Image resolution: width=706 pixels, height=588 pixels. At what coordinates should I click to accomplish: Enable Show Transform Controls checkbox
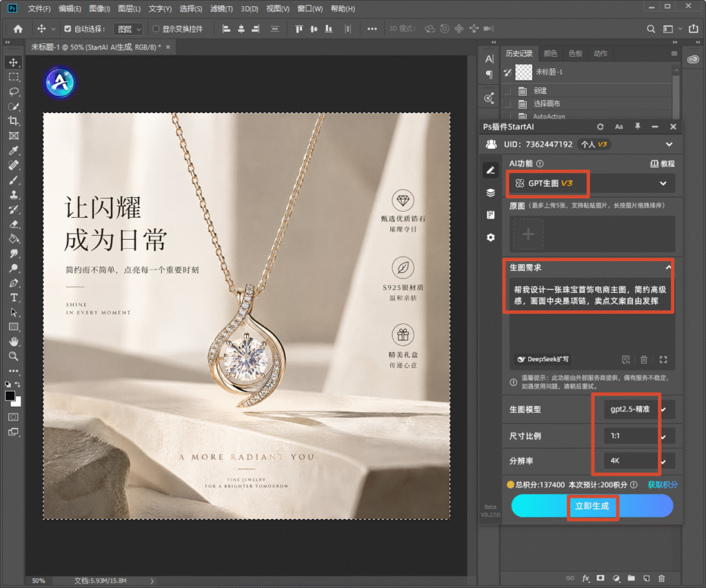click(156, 29)
